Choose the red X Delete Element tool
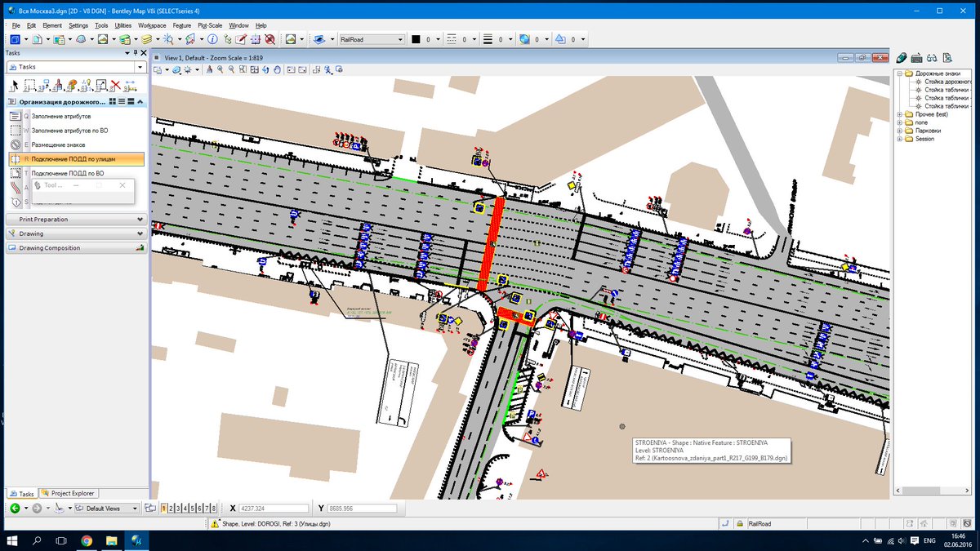Viewport: 980px width, 551px height. pyautogui.click(x=115, y=85)
